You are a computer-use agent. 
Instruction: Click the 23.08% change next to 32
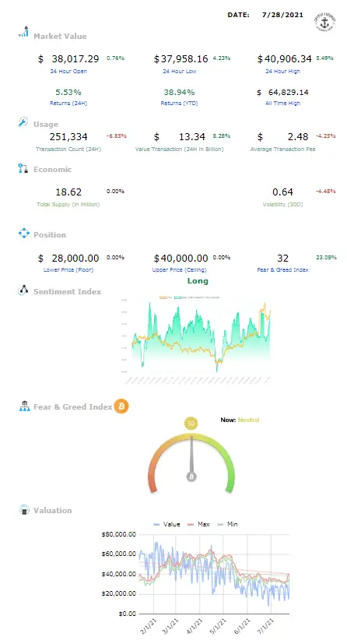point(326,258)
